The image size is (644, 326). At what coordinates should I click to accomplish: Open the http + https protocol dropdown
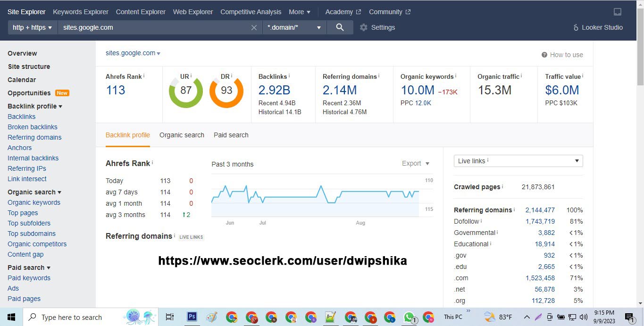[x=32, y=27]
